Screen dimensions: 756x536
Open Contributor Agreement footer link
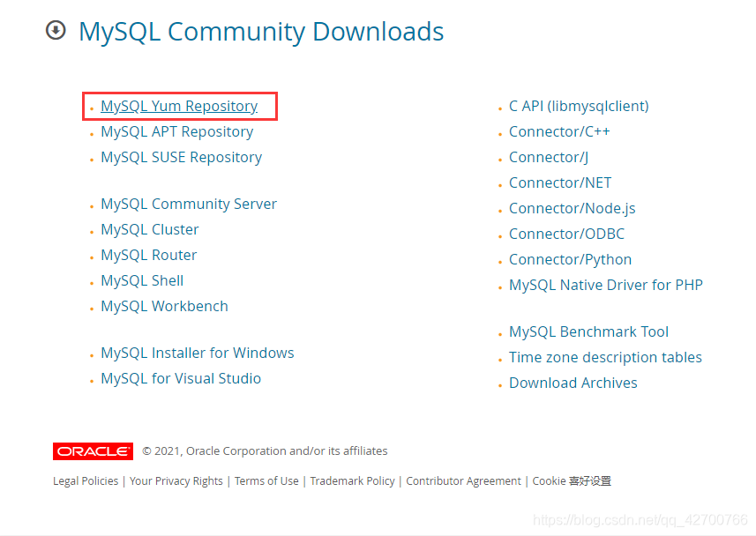[x=463, y=481]
